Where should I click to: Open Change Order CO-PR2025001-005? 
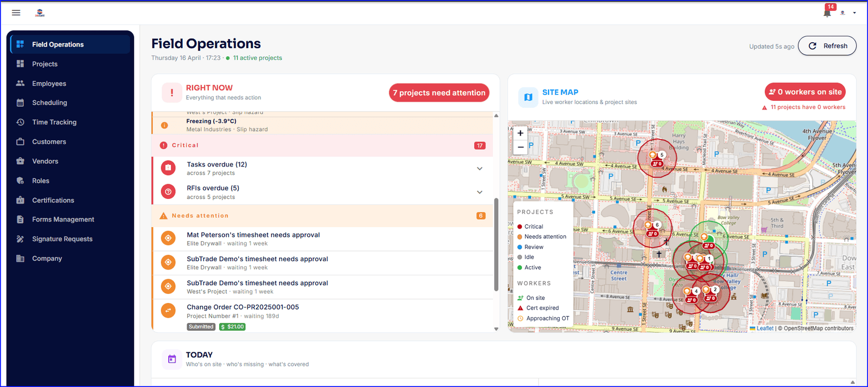point(323,317)
